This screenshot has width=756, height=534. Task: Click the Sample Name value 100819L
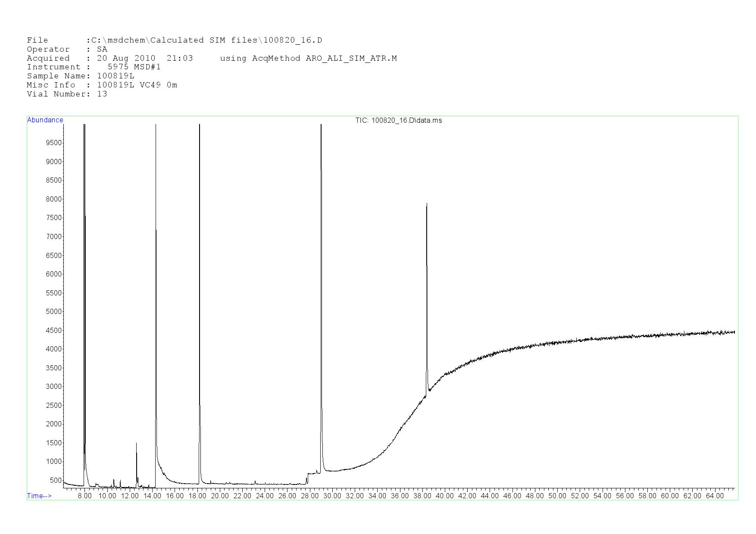click(x=116, y=76)
